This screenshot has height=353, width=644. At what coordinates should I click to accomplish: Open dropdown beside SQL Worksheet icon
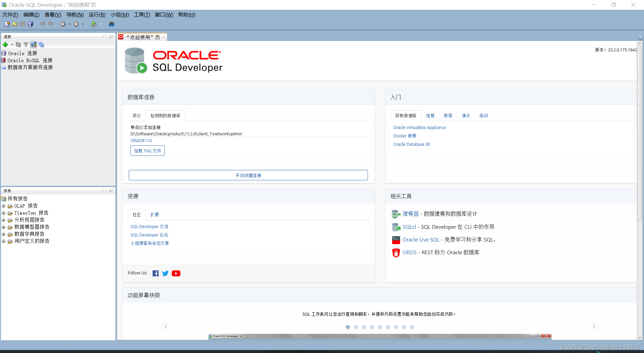pyautogui.click(x=100, y=24)
